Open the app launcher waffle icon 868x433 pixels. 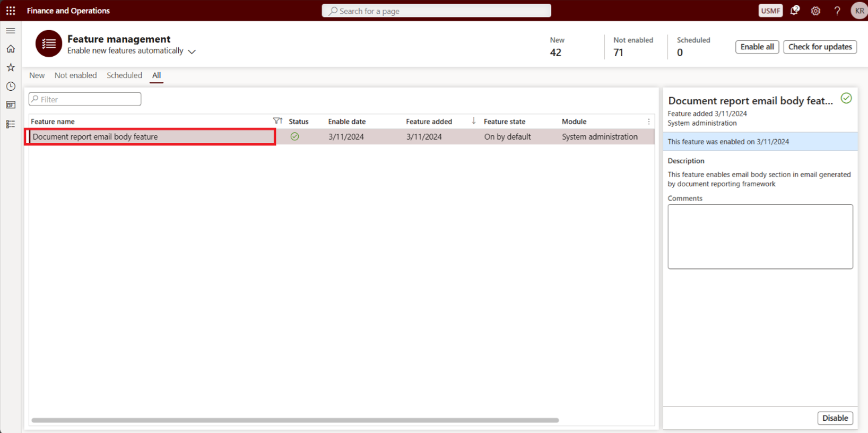click(x=11, y=11)
